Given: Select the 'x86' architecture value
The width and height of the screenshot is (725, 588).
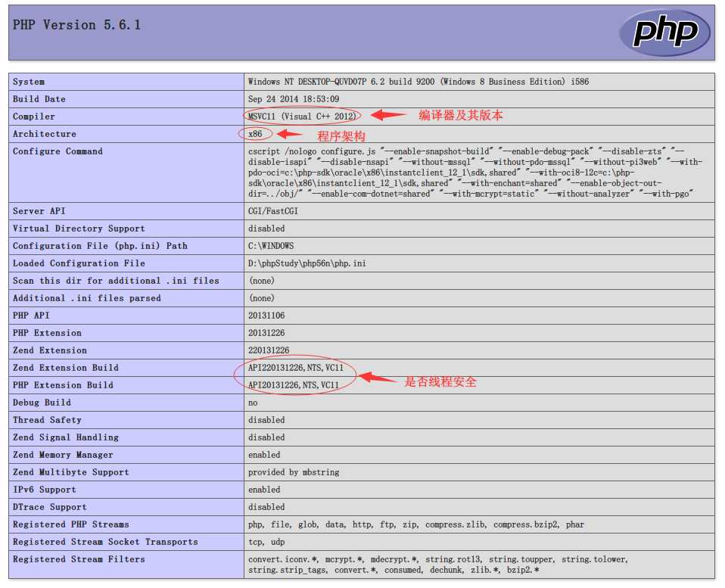Looking at the screenshot, I should pos(255,134).
